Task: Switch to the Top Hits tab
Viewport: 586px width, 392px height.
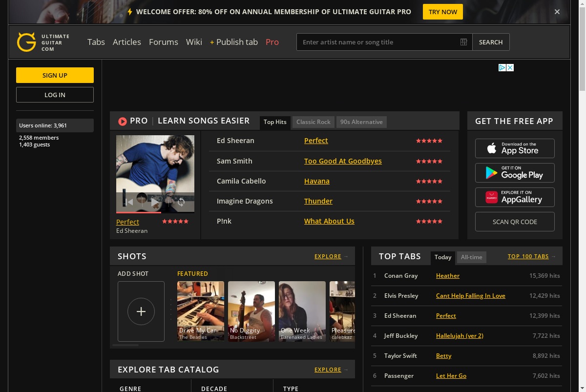Action: 275,122
